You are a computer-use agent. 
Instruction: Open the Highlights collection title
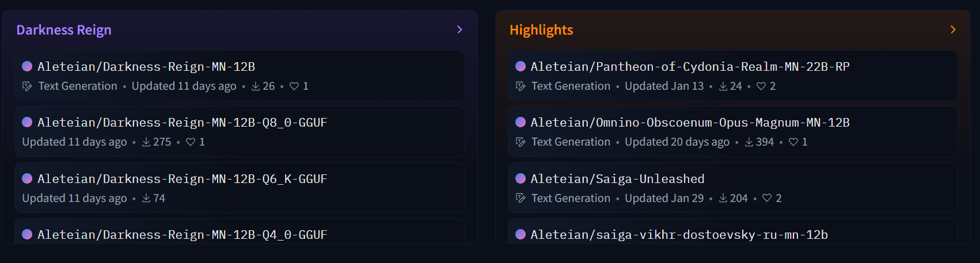click(541, 30)
